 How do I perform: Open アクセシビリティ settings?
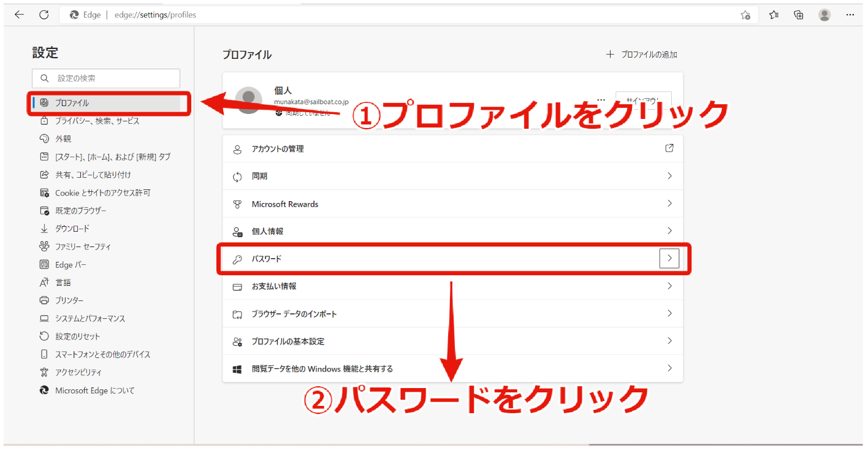coord(70,372)
